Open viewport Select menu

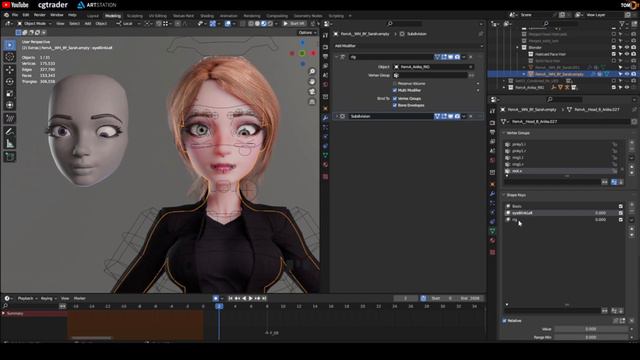point(74,24)
